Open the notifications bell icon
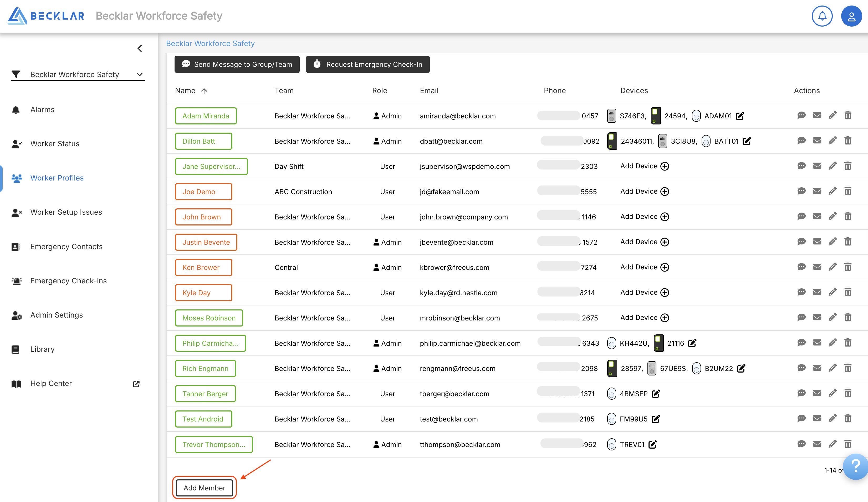This screenshot has width=868, height=502. pos(822,16)
